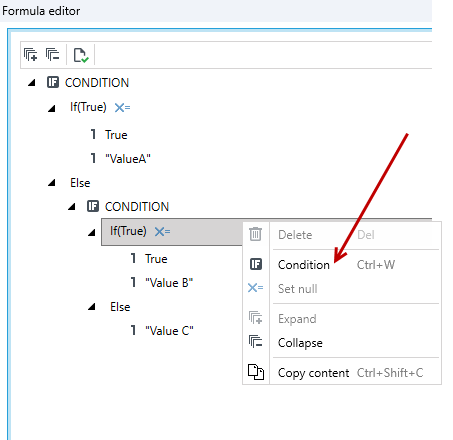Select the "Value C" row
Screen dimensions: 453x440
pos(169,331)
